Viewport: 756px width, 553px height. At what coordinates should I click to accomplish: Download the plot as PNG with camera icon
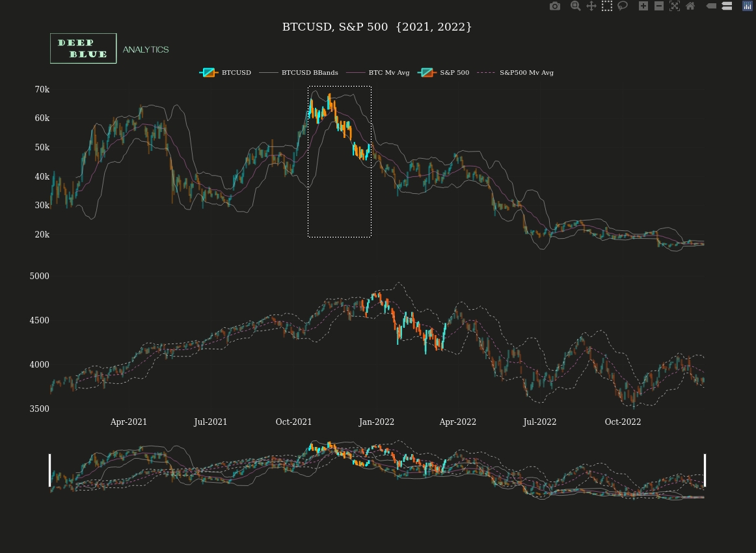point(555,6)
